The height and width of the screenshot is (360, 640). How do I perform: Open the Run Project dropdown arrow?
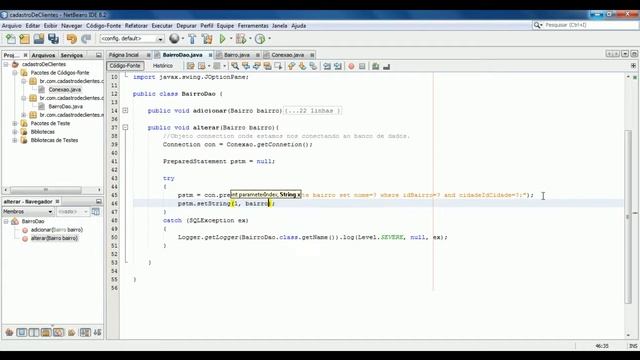tap(231, 39)
